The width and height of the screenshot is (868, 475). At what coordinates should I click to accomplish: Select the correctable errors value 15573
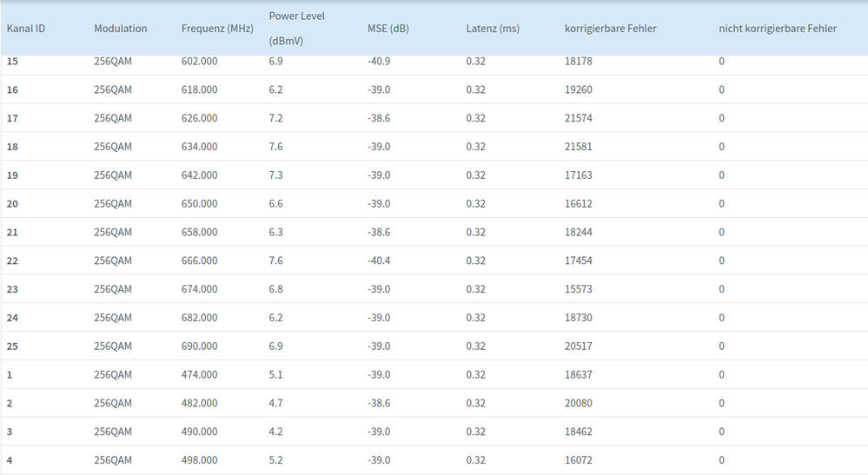point(579,289)
